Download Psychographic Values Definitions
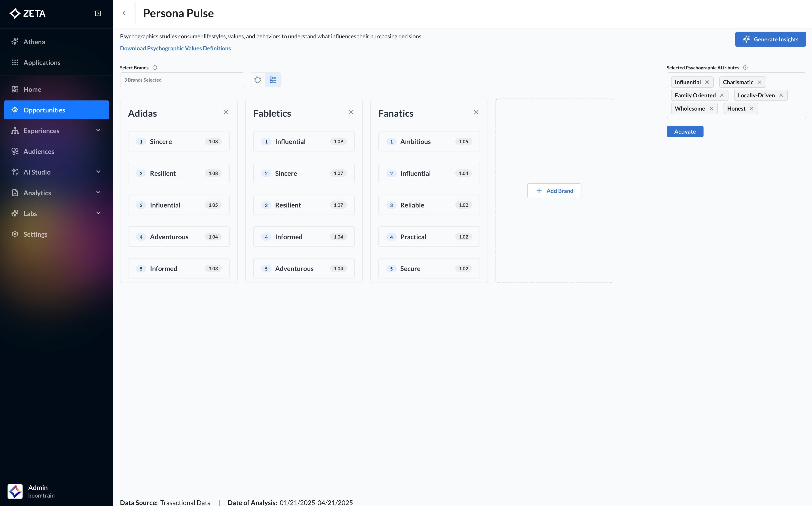Image resolution: width=812 pixels, height=506 pixels. 175,48
